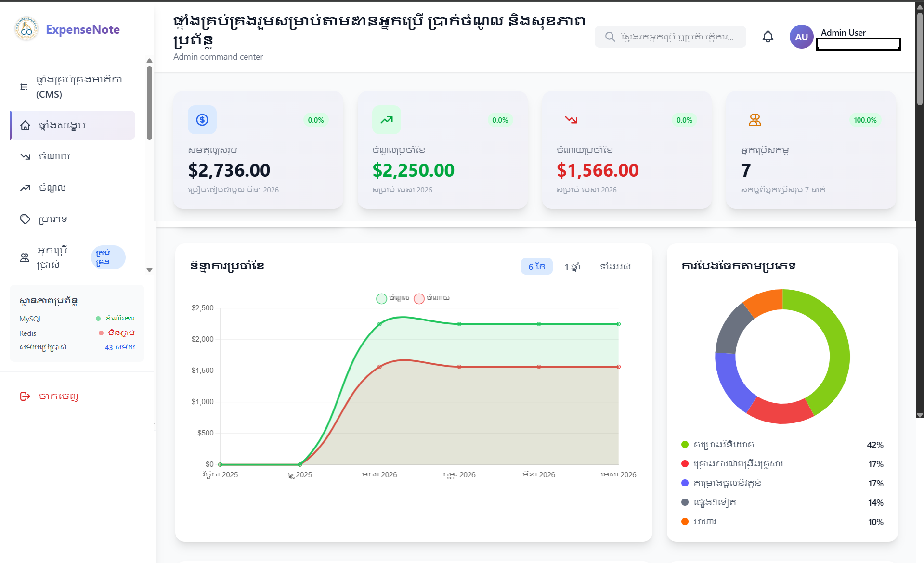Click the notification bell icon

(768, 37)
